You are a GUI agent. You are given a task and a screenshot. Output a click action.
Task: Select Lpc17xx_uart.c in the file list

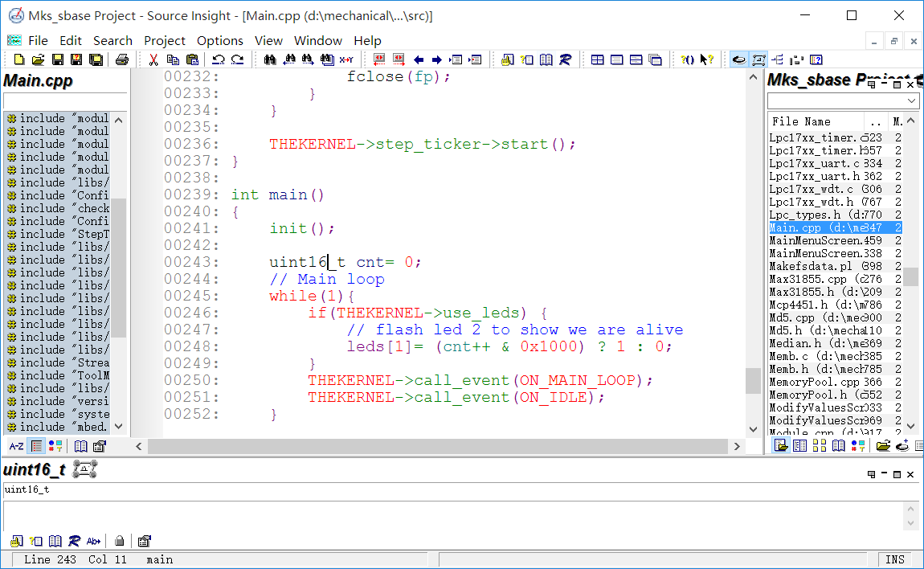pos(835,163)
